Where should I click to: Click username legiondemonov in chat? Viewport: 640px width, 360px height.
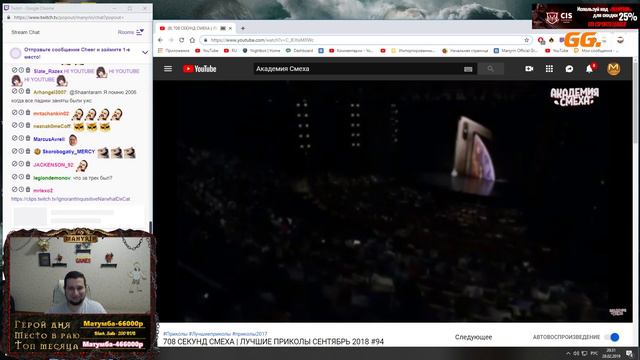click(x=52, y=178)
